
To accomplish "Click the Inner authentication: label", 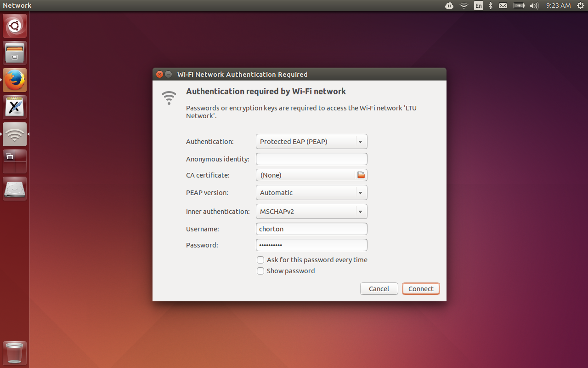I will (218, 212).
